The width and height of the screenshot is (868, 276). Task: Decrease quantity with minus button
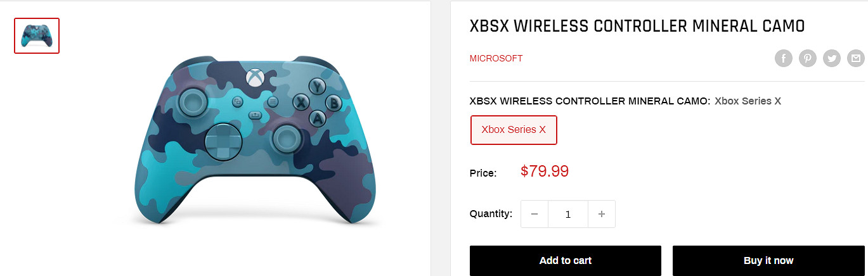coord(534,215)
